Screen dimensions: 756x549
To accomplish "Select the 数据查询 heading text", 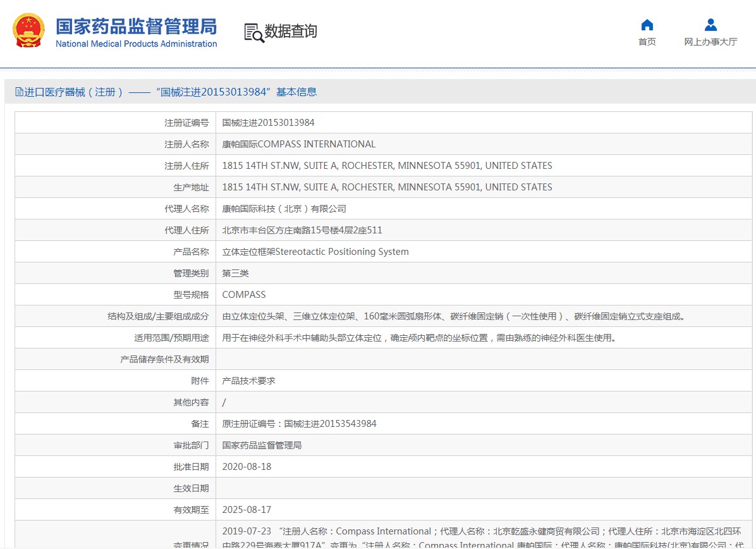I will [x=291, y=32].
